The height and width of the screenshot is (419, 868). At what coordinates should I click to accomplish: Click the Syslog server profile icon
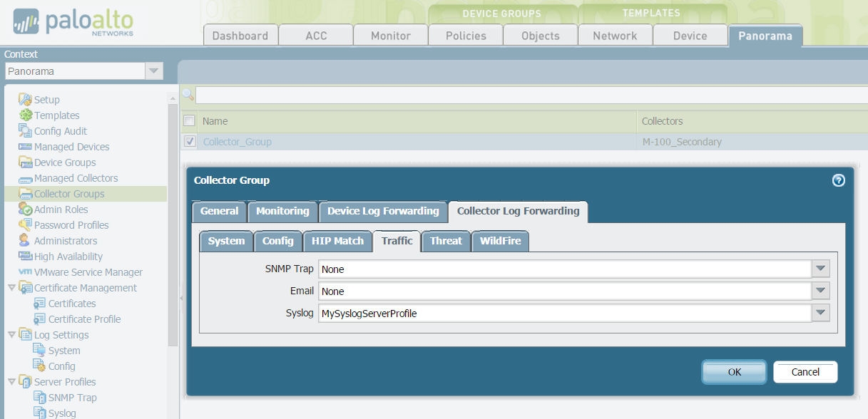tap(40, 413)
